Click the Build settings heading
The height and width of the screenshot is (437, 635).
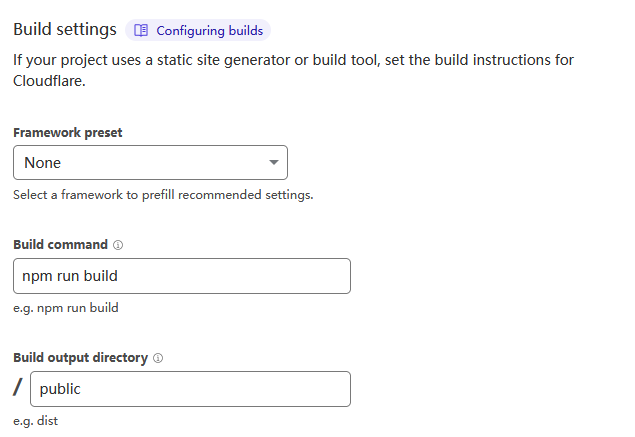tap(64, 30)
